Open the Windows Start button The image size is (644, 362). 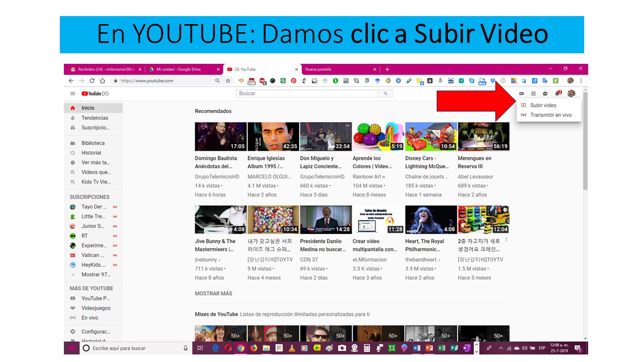71,348
